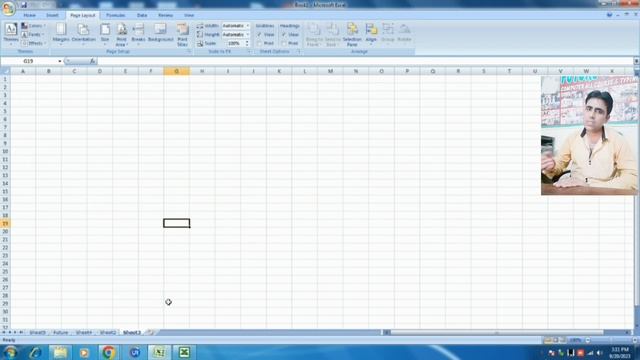This screenshot has width=640, height=360.
Task: Switch to Page Layout view in status bar
Action: (x=556, y=340)
